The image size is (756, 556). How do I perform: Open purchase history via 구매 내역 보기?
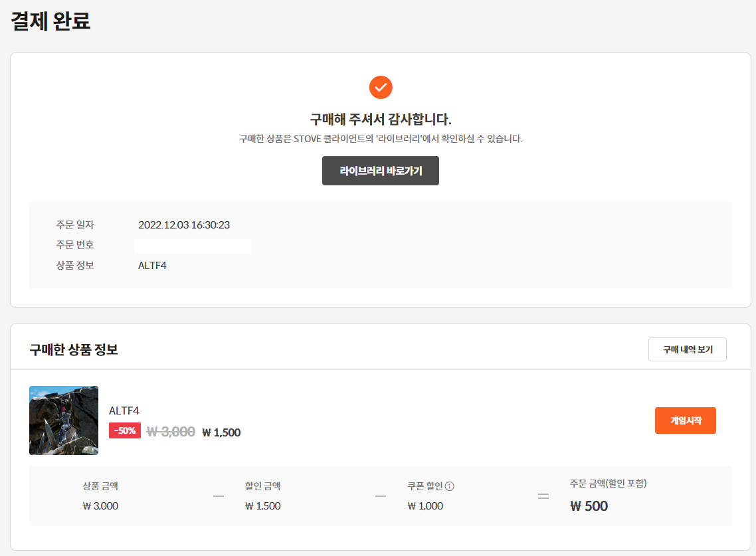click(x=687, y=349)
